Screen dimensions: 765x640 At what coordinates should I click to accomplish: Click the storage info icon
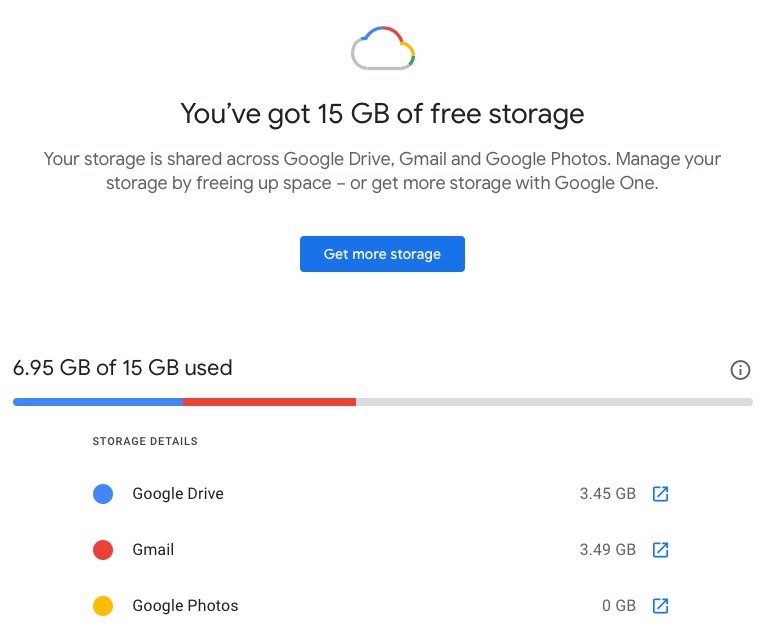click(x=740, y=370)
